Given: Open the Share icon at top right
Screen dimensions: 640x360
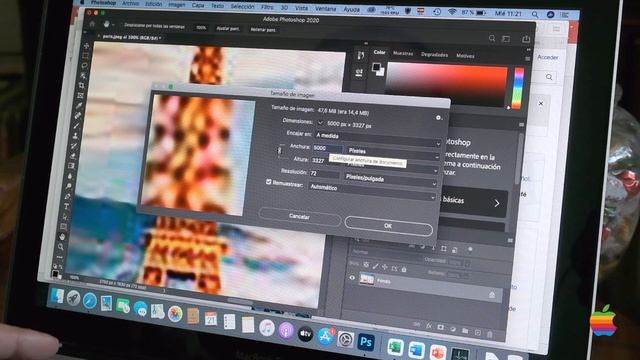Looking at the screenshot, I should pyautogui.click(x=526, y=39).
